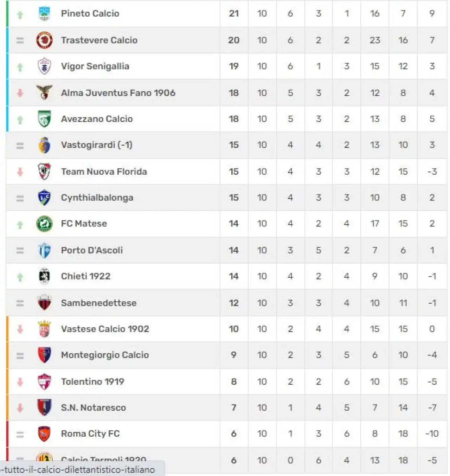Click the FC Matese green round logo
The width and height of the screenshot is (450, 476).
click(44, 224)
